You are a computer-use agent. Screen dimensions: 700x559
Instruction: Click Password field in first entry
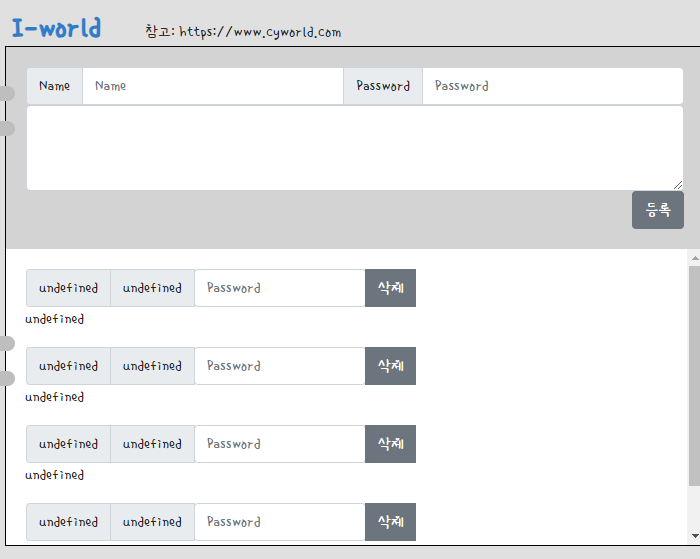point(280,288)
